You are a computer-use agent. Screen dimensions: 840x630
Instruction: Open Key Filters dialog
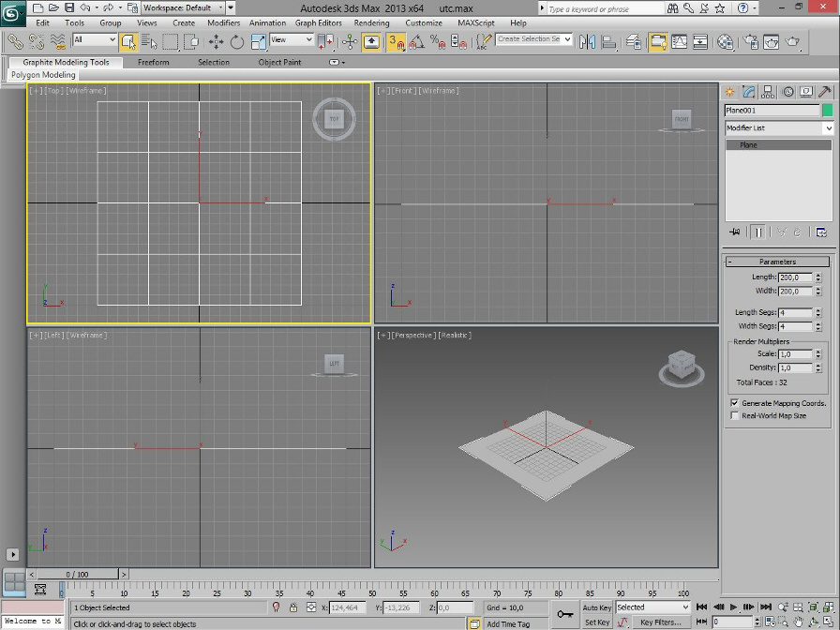click(661, 622)
